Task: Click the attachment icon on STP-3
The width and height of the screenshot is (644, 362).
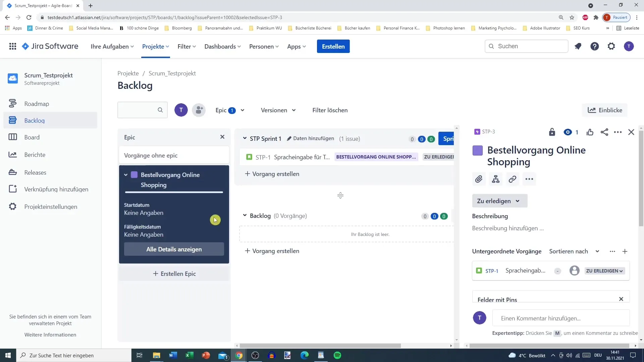Action: click(479, 179)
